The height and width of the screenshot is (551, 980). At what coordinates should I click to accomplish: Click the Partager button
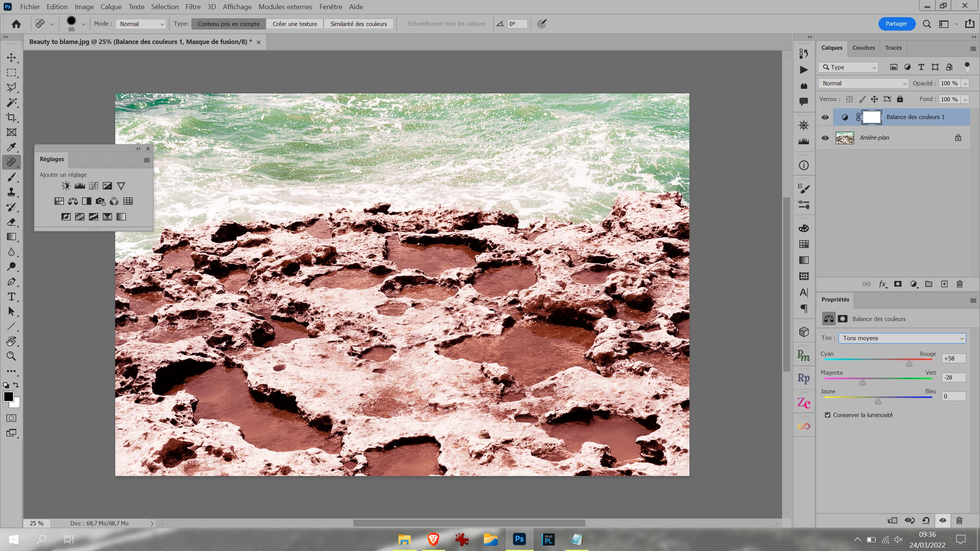896,24
